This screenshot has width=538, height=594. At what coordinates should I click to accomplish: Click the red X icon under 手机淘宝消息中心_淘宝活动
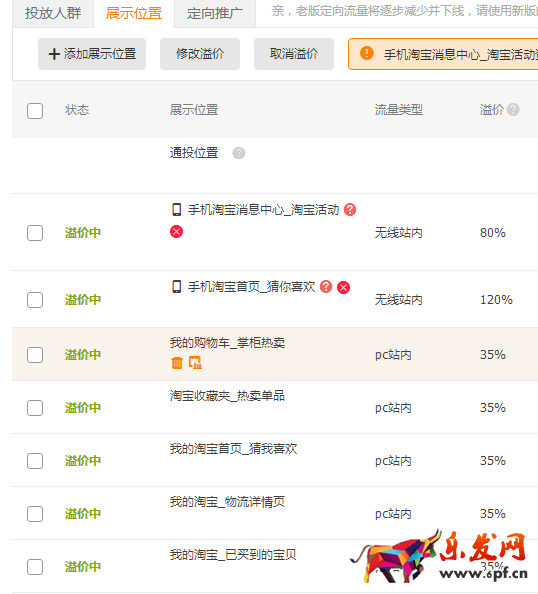click(176, 231)
